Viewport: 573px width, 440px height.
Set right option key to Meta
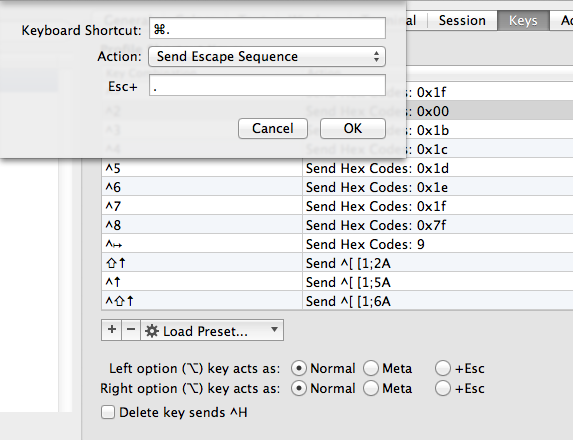coord(371,388)
